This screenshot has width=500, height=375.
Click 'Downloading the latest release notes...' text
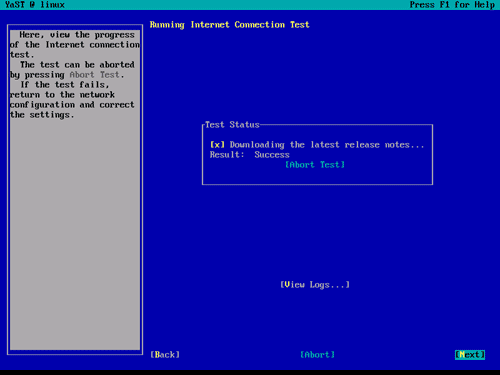(x=327, y=145)
